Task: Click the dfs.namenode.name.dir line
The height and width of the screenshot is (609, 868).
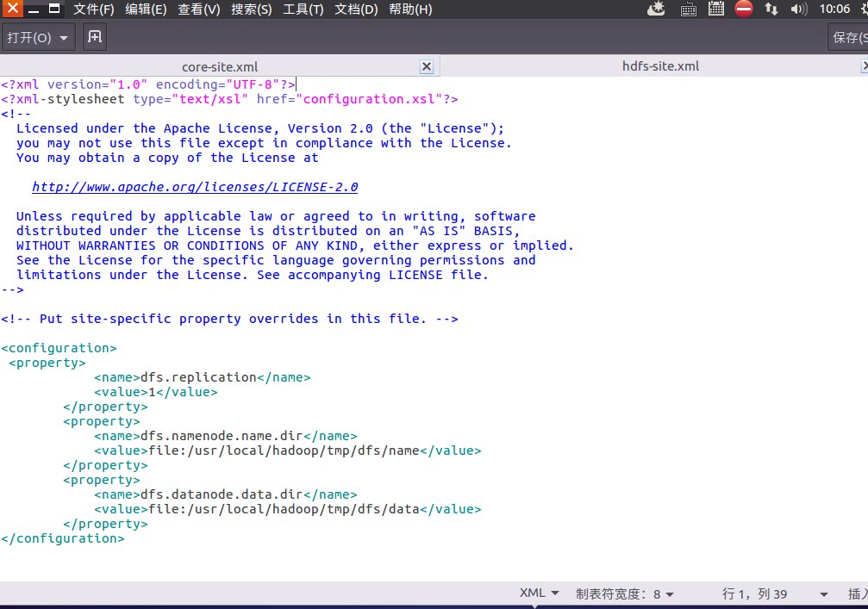Action: [225, 436]
